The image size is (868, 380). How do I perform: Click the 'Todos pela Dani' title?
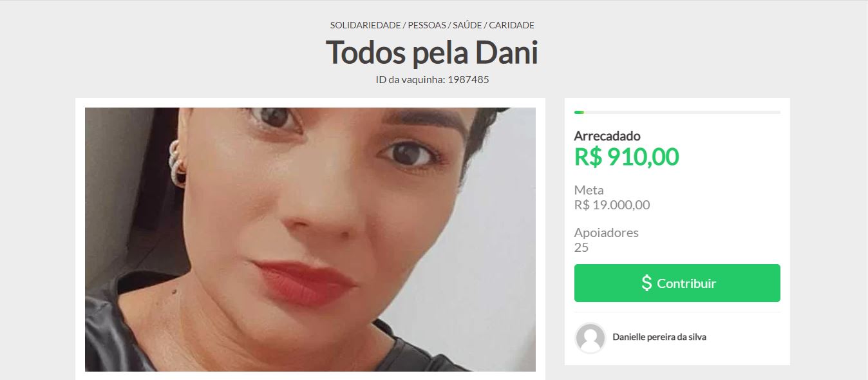point(432,52)
